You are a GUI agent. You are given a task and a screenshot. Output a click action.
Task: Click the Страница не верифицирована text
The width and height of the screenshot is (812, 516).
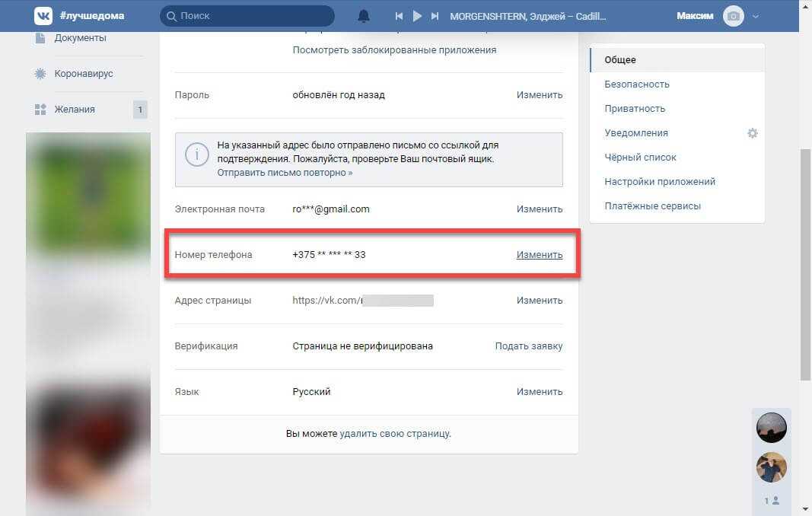click(x=362, y=346)
